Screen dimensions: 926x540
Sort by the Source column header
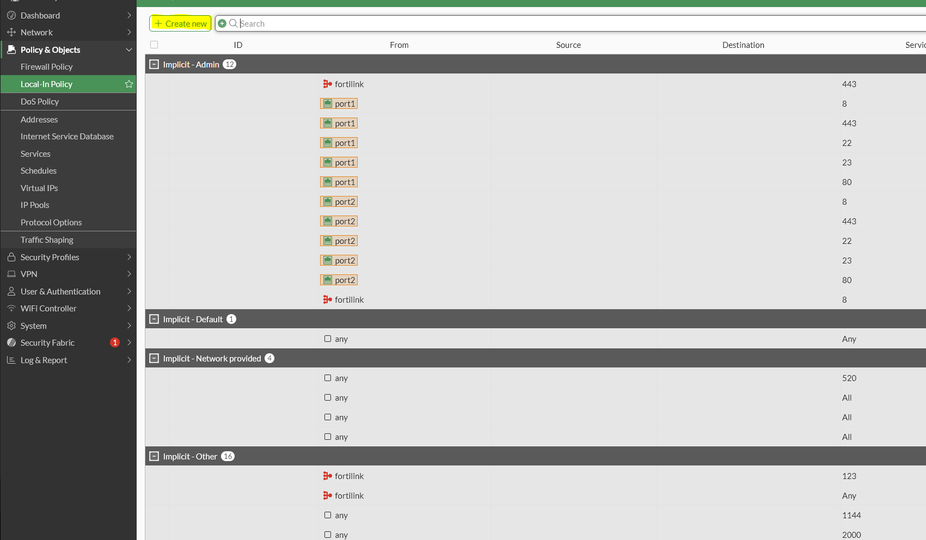coord(568,45)
